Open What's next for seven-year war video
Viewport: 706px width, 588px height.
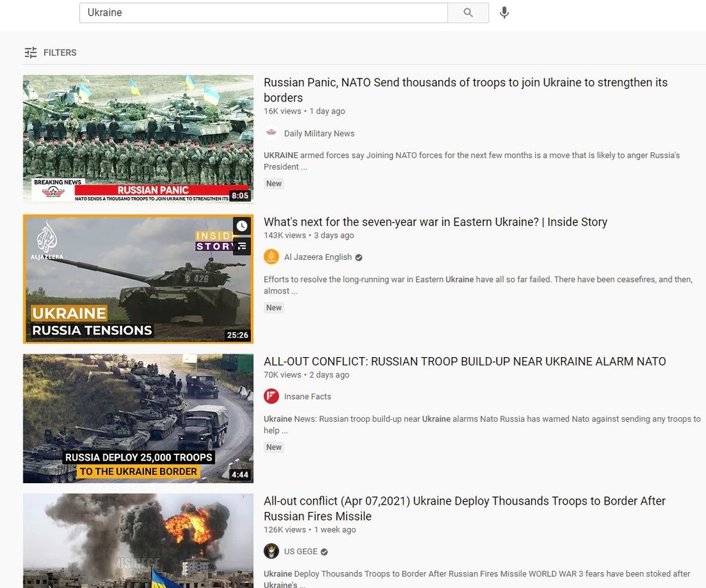436,222
